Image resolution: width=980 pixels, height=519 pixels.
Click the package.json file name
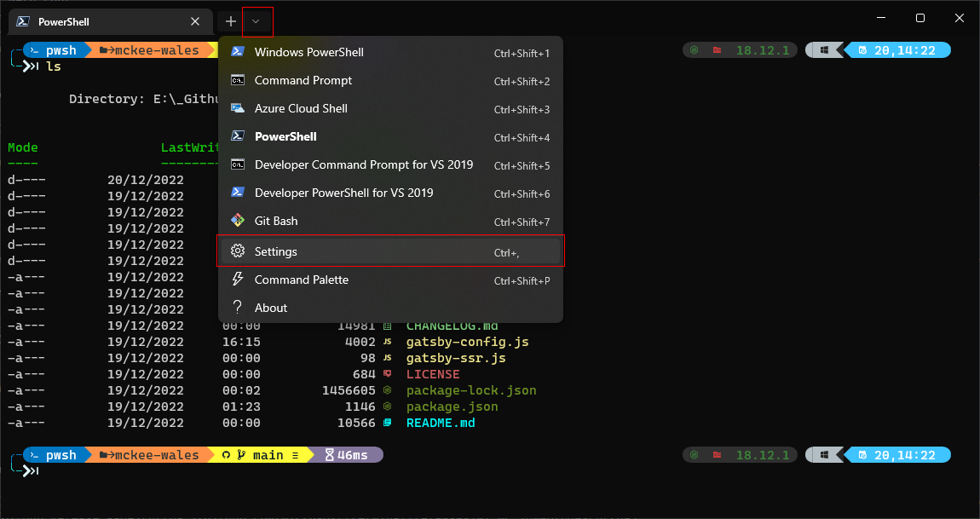click(453, 407)
